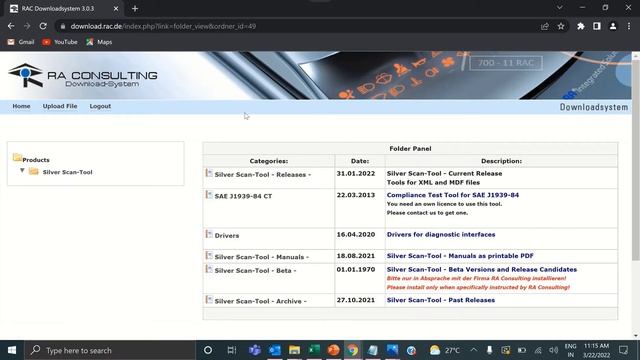The width and height of the screenshot is (640, 360).
Task: Open the Windows Start menu
Action: (12, 350)
